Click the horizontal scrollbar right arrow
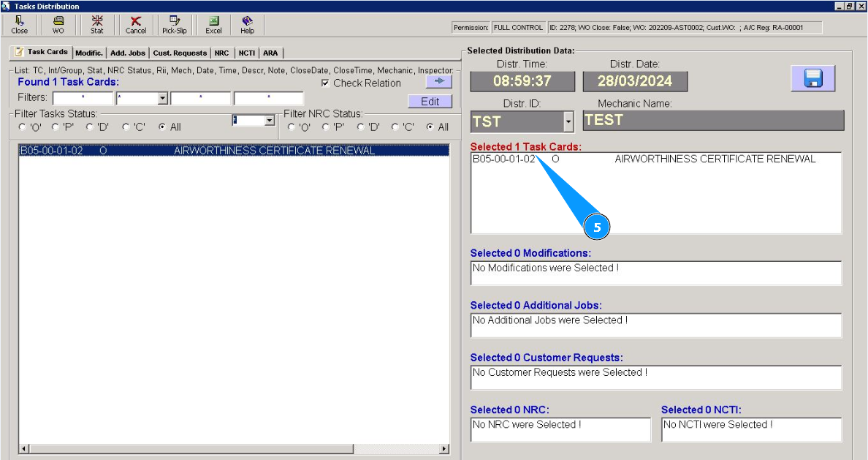Screen dimensions: 868x460 pos(444,448)
